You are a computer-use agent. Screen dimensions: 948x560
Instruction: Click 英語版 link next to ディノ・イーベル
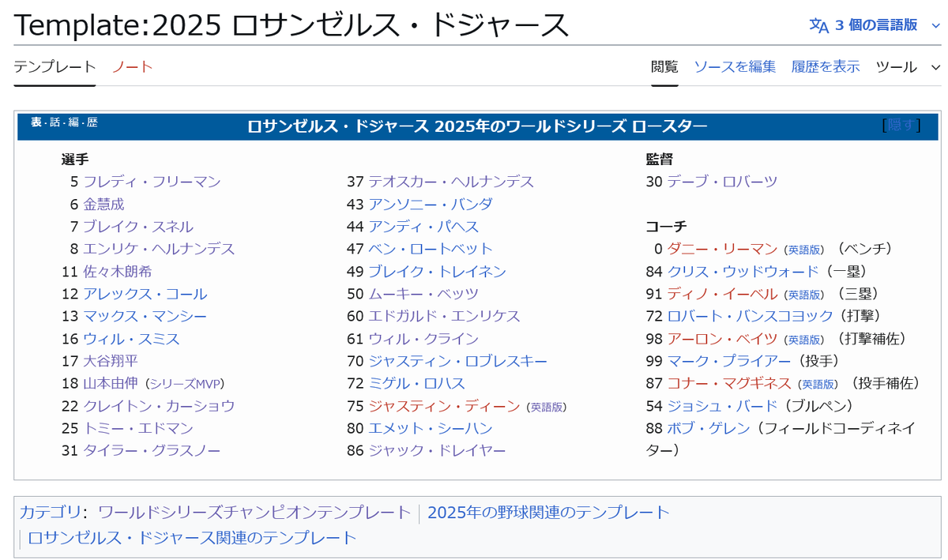click(804, 295)
